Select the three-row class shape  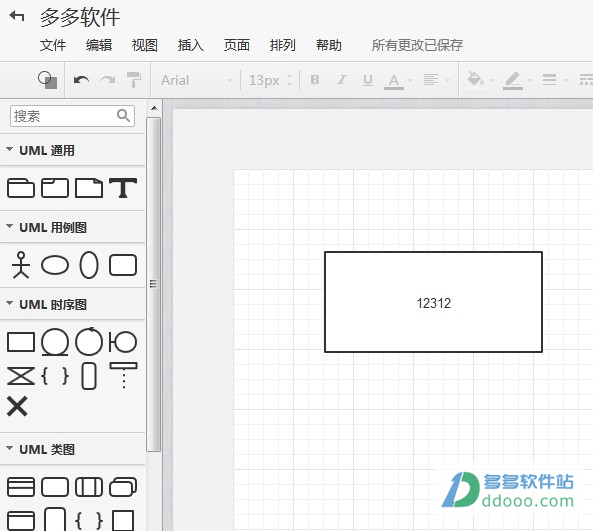click(x=21, y=487)
